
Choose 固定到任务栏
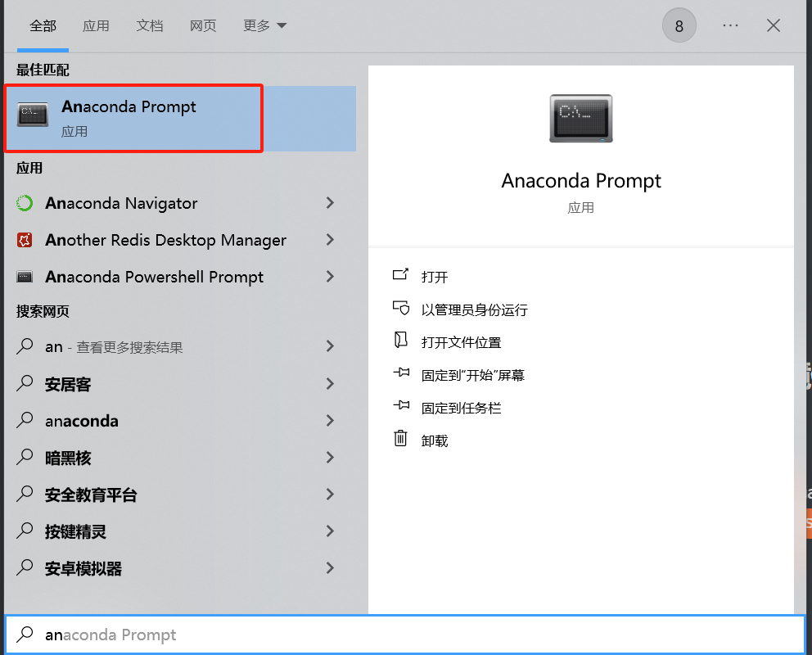click(462, 408)
